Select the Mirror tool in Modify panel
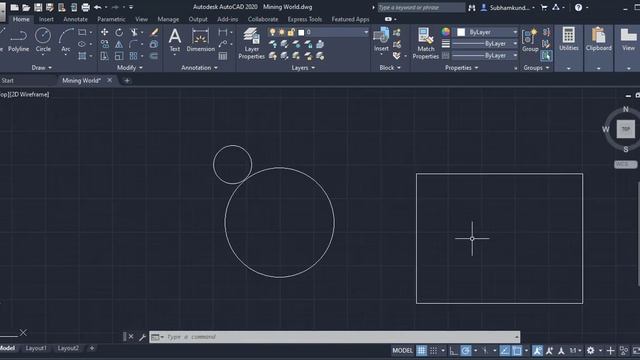The width and height of the screenshot is (640, 360). pyautogui.click(x=119, y=44)
